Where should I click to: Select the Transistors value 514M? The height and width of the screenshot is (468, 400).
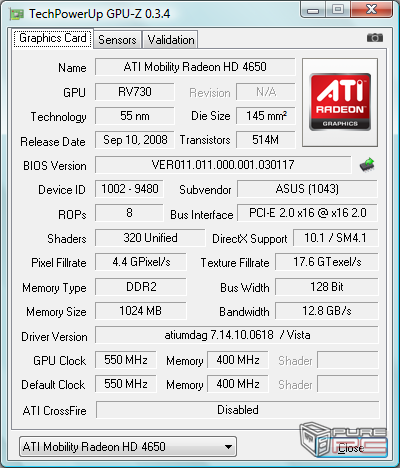click(x=266, y=140)
